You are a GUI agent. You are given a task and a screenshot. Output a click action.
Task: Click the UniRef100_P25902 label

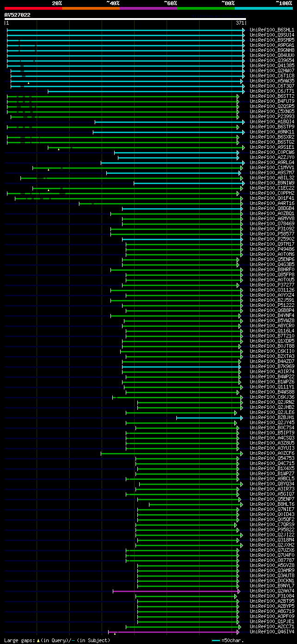tap(272, 239)
